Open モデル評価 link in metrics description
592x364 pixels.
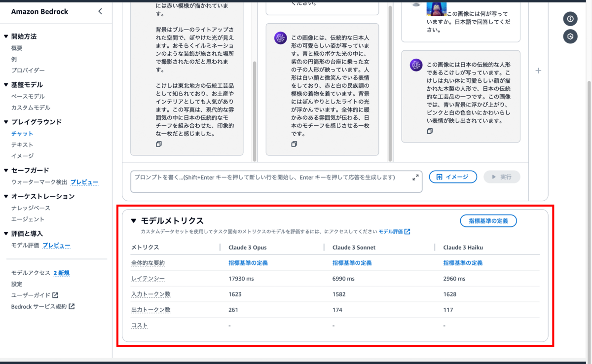391,231
